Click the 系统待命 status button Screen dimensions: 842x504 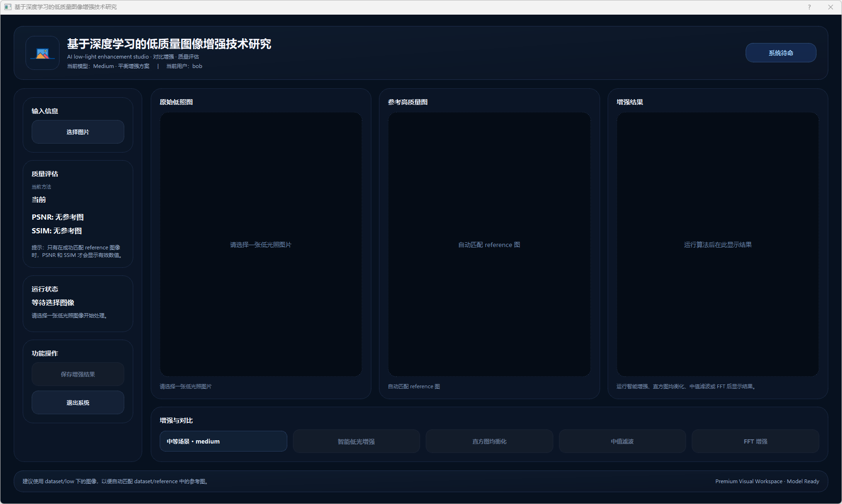(x=781, y=53)
